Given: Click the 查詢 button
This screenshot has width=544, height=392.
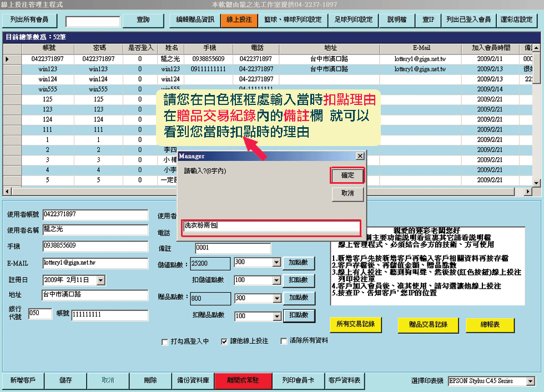Looking at the screenshot, I should click(x=143, y=20).
